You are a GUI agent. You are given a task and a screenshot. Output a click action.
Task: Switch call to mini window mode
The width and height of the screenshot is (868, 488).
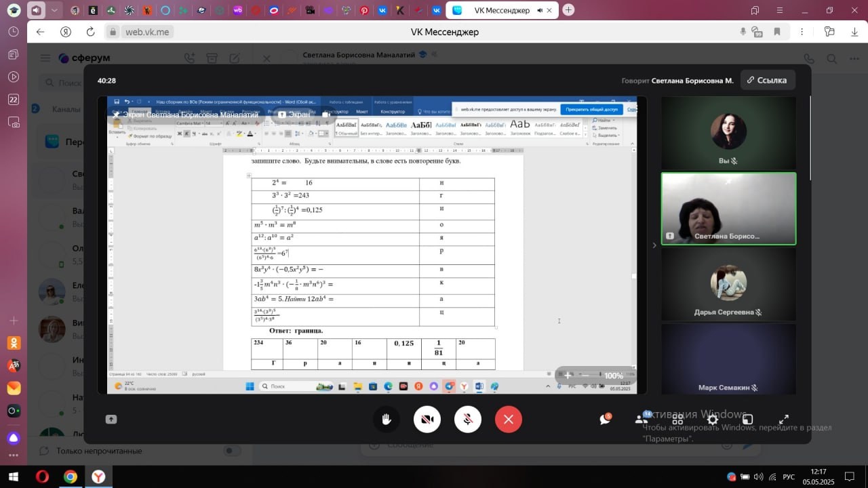(747, 420)
